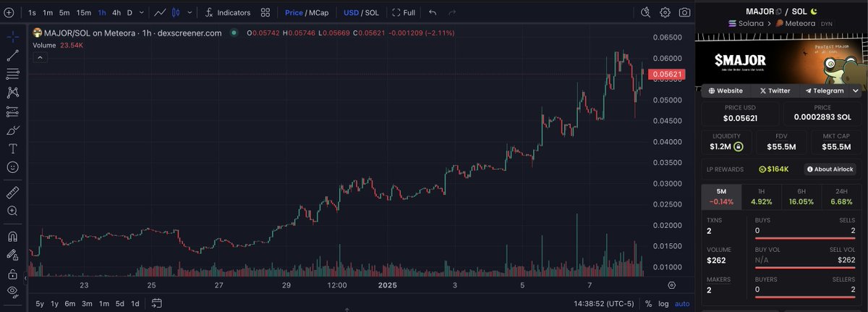Add a symbol with the plus icon
The width and height of the screenshot is (868, 312).
(8, 12)
